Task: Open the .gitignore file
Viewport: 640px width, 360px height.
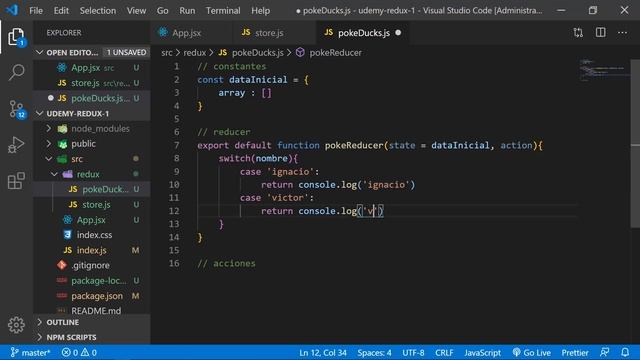Action: tap(92, 265)
